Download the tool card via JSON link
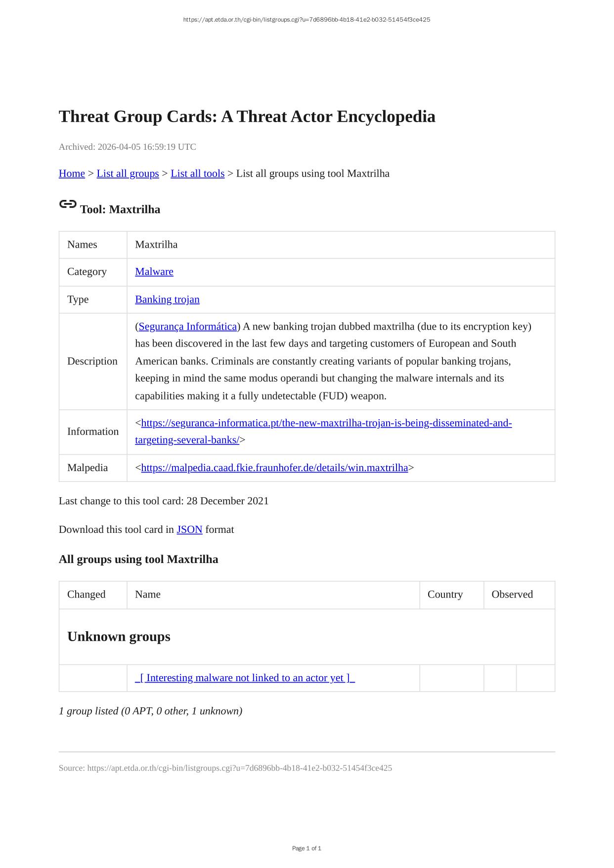 pos(189,530)
